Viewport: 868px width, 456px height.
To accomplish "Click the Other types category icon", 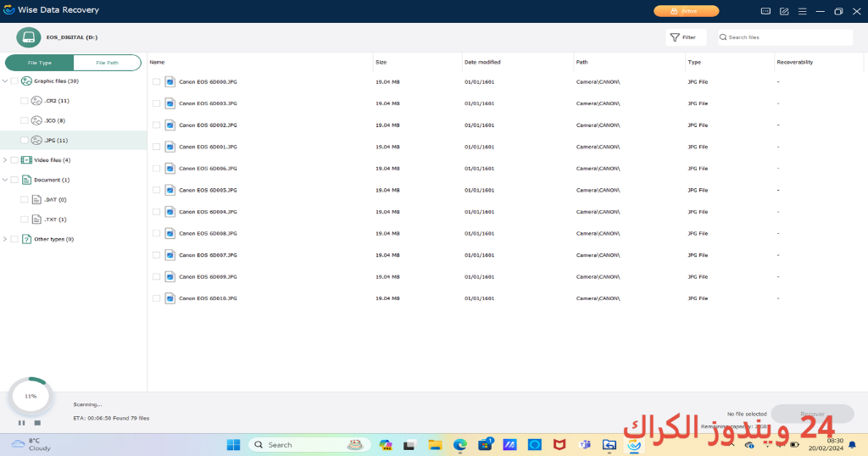I will [x=26, y=239].
